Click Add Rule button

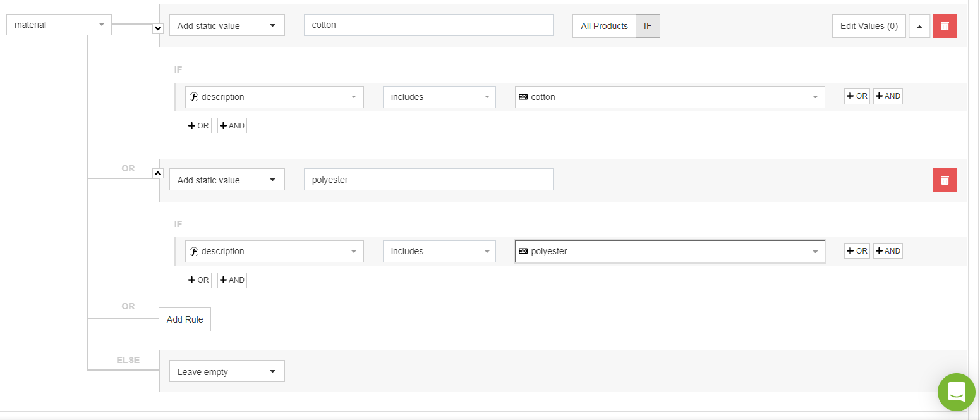[x=185, y=319]
